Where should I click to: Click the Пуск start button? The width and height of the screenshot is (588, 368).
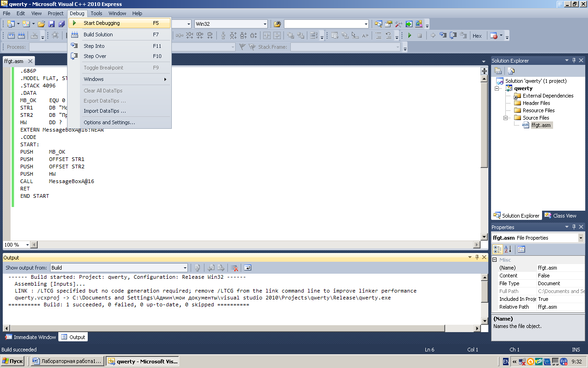[13, 362]
